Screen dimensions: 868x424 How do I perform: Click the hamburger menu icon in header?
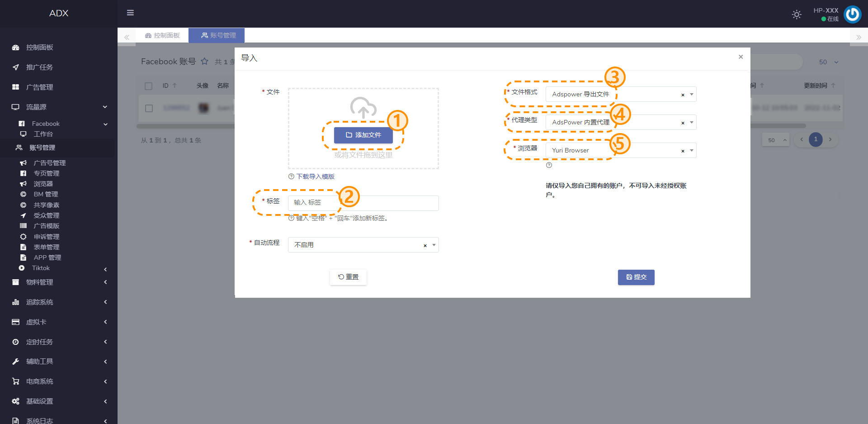click(x=130, y=13)
